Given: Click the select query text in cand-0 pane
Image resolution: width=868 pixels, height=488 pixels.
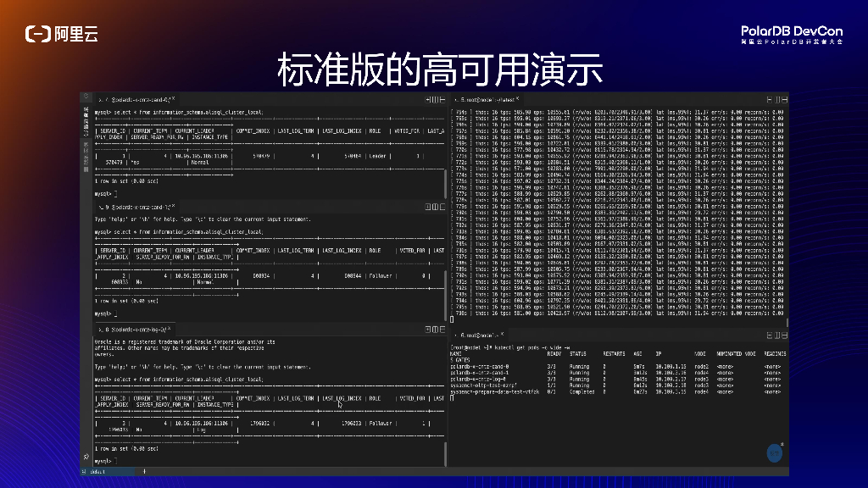Looking at the screenshot, I should coord(188,113).
